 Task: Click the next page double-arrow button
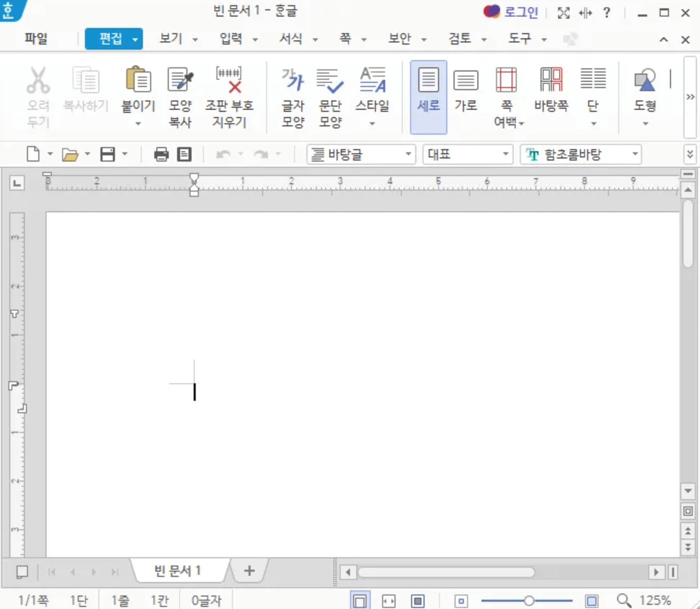[x=688, y=547]
